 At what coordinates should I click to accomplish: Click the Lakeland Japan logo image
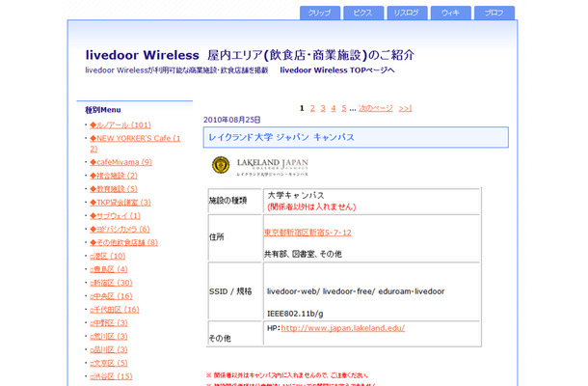260,166
